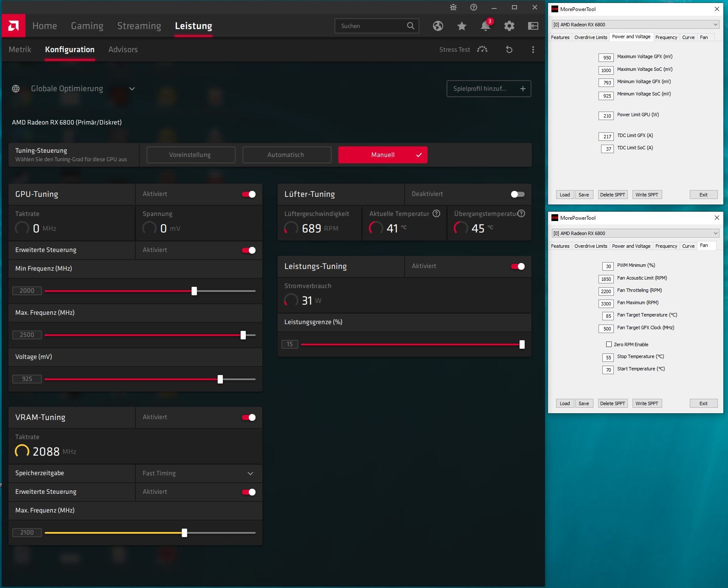Click the GPU Max. Frequenz slider handle
This screenshot has width=728, height=588.
coord(243,335)
